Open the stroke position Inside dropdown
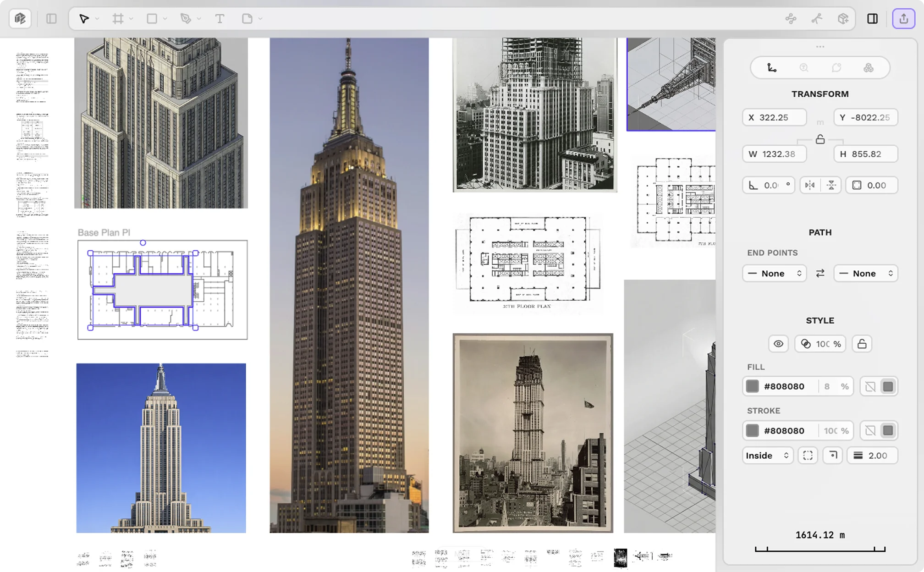The image size is (924, 572). [767, 455]
